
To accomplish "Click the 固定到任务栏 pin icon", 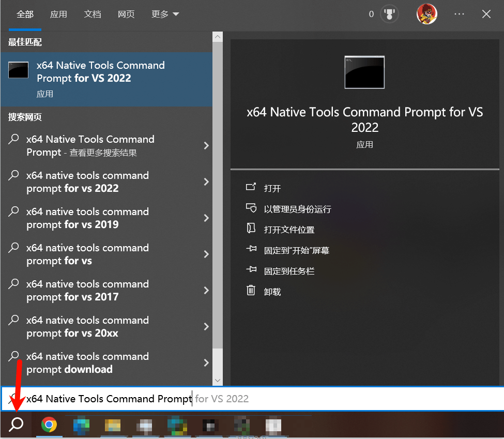I will click(252, 270).
